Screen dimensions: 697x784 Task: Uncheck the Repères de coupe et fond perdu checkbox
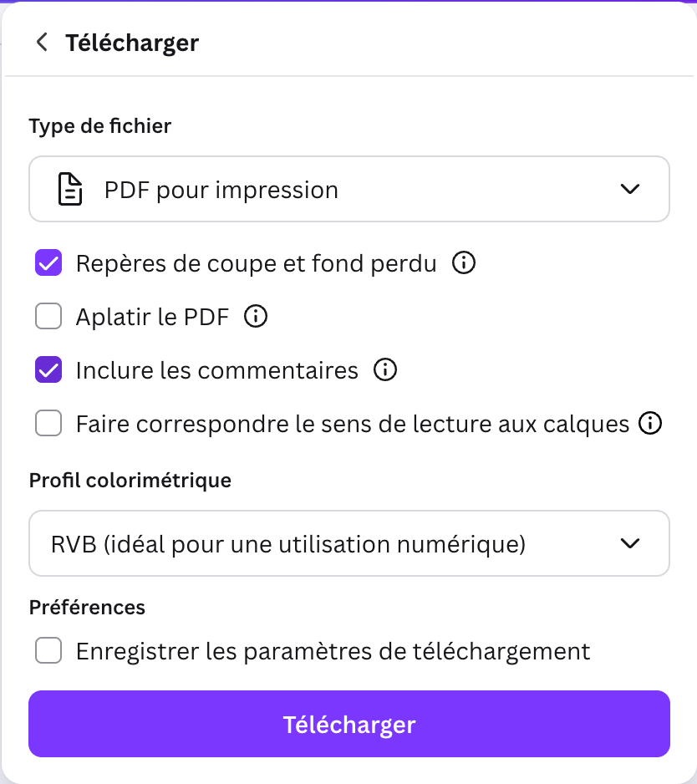point(48,264)
